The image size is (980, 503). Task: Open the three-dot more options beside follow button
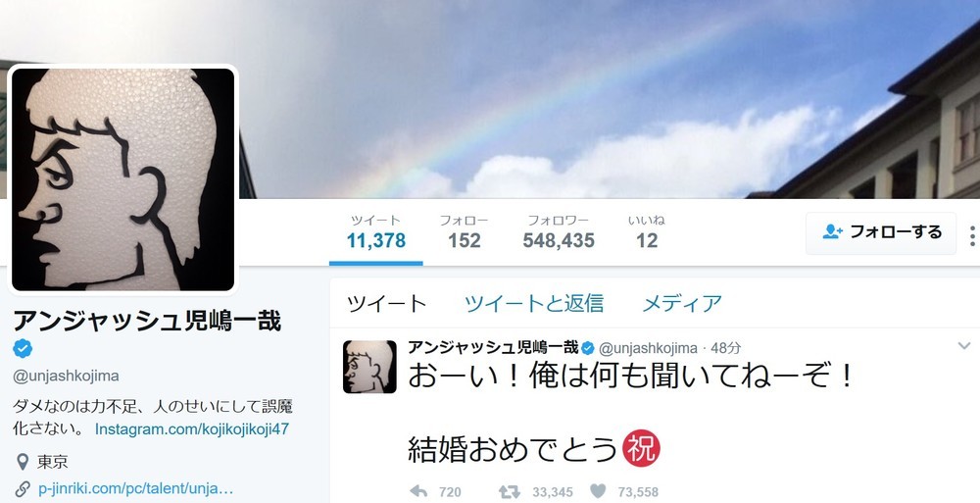coord(972,236)
